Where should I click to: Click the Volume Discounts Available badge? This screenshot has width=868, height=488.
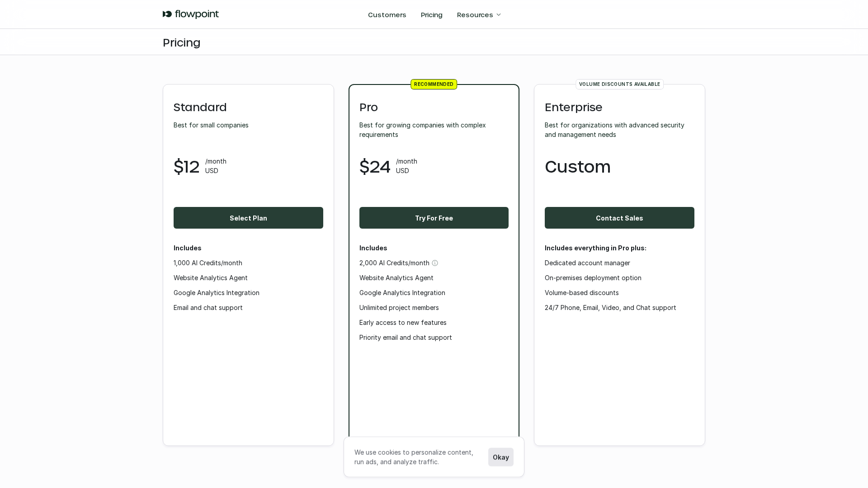pos(619,84)
